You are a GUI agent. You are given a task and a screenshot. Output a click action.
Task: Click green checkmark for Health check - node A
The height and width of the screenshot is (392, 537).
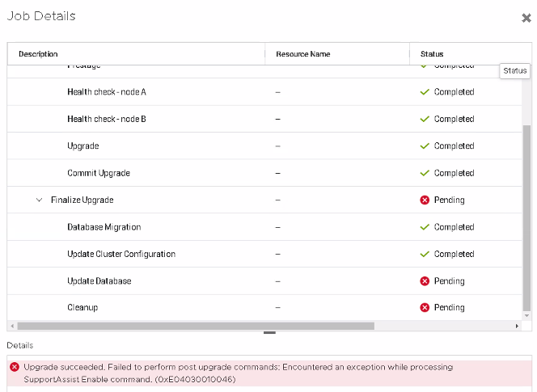425,92
